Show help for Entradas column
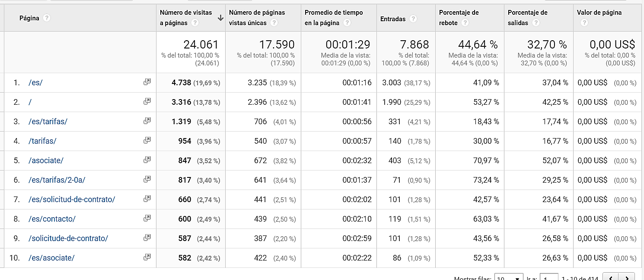The width and height of the screenshot is (644, 280). pyautogui.click(x=413, y=19)
